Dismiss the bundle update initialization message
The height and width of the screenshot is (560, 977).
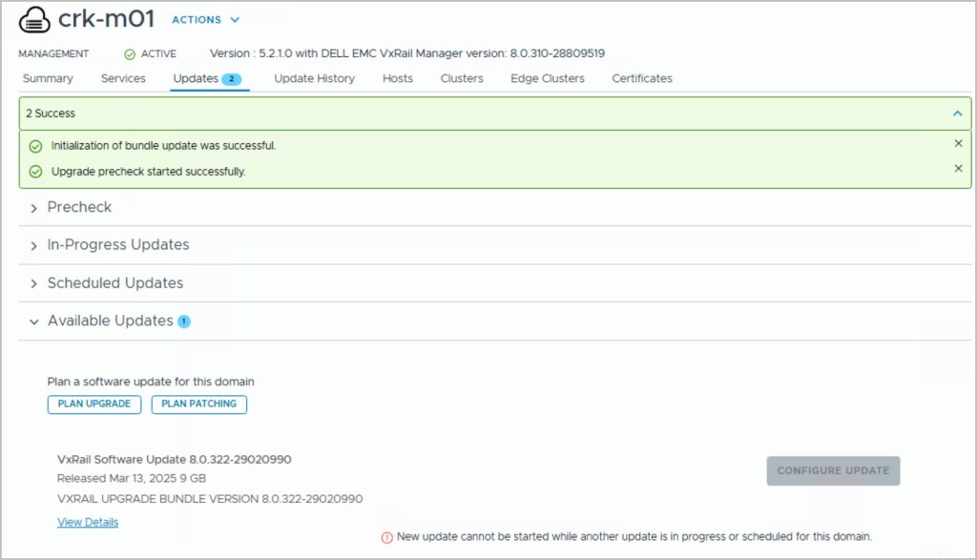(958, 143)
